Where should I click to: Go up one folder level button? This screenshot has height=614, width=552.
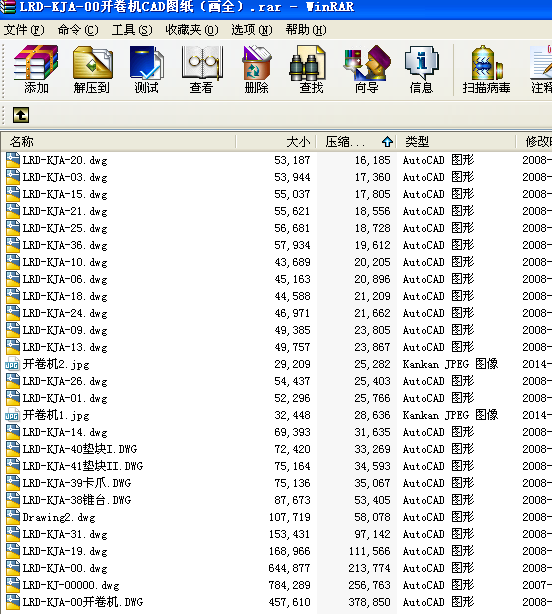coord(21,115)
